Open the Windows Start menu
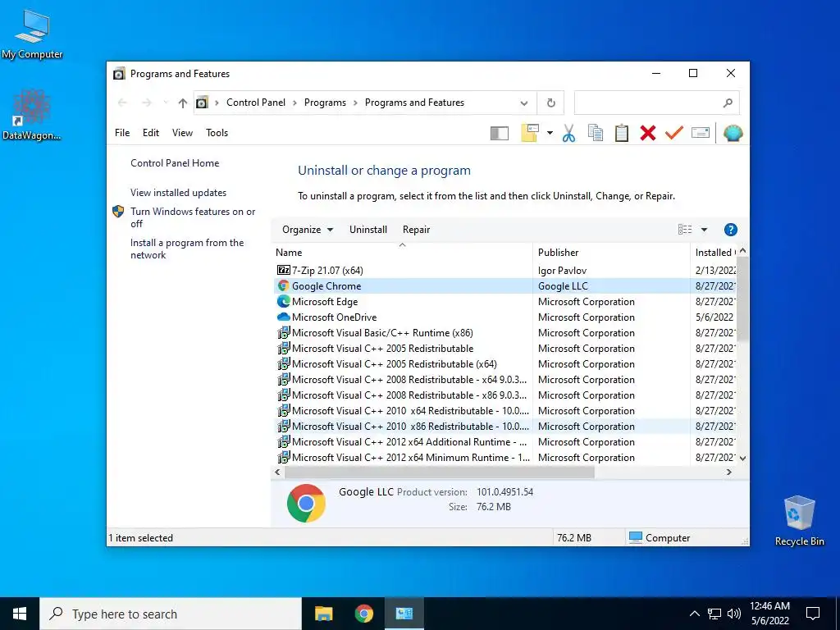The height and width of the screenshot is (630, 840). point(20,614)
